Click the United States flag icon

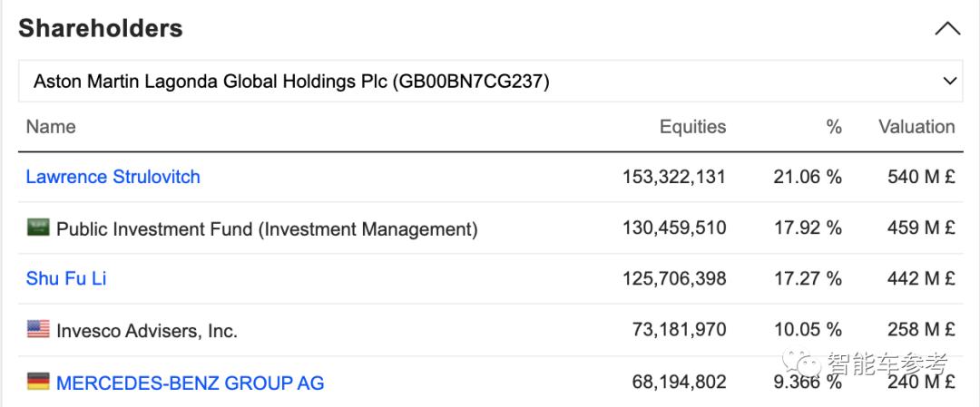pyautogui.click(x=38, y=330)
